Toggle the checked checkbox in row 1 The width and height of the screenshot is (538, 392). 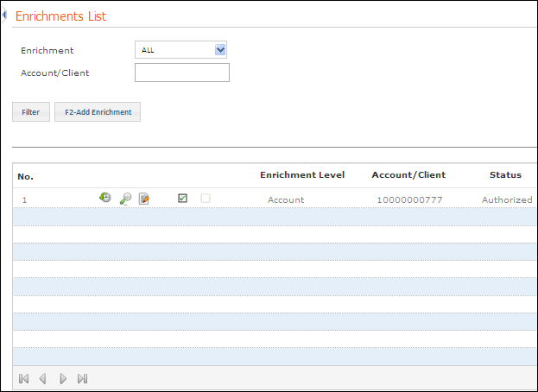click(x=182, y=199)
